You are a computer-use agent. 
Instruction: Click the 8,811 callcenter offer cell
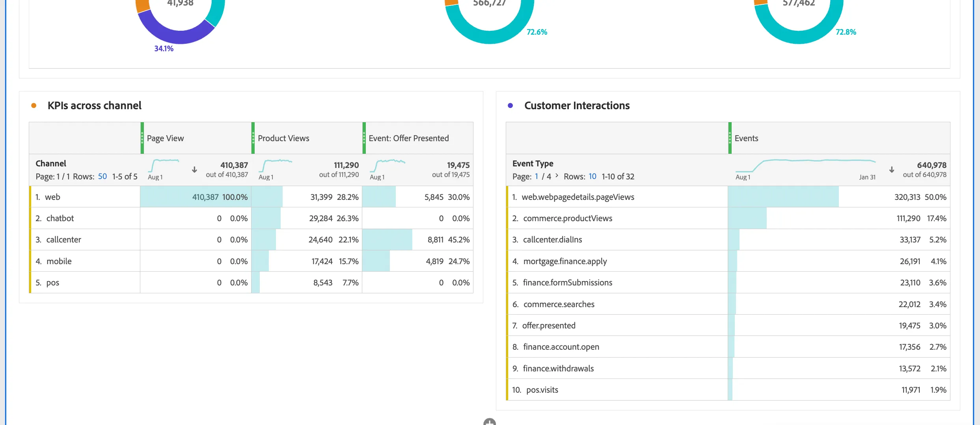point(417,239)
